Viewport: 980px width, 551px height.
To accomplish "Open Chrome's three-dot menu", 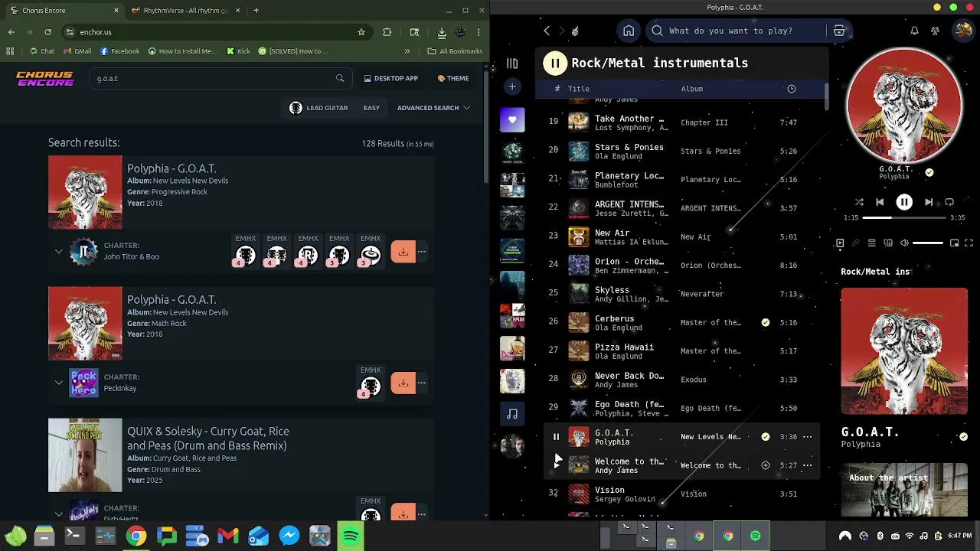I will 479,32.
